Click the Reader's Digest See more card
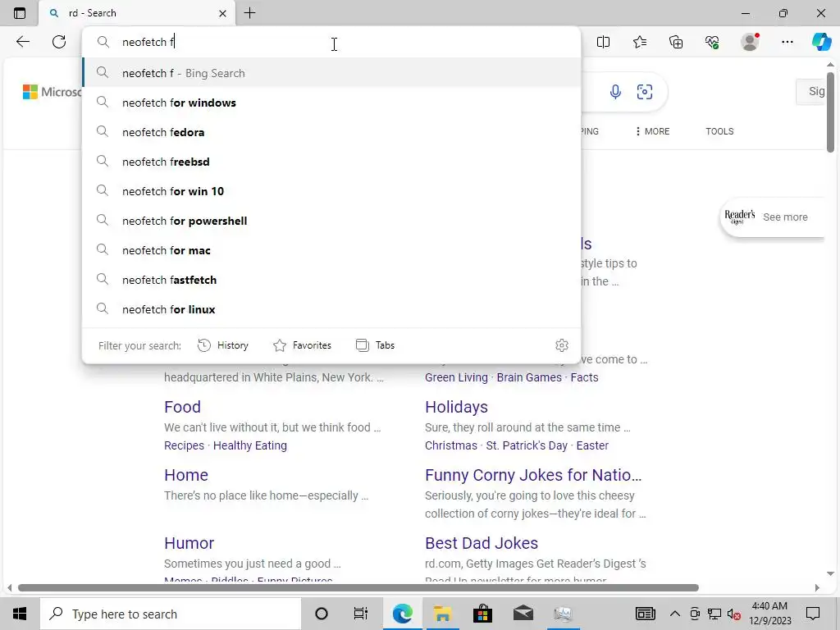Image resolution: width=840 pixels, height=630 pixels. point(771,217)
